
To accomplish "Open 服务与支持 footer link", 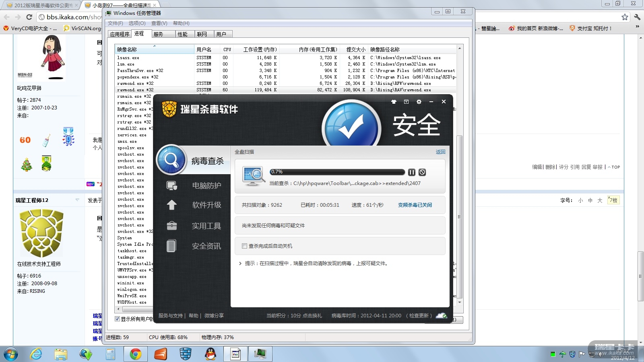I will point(171,316).
